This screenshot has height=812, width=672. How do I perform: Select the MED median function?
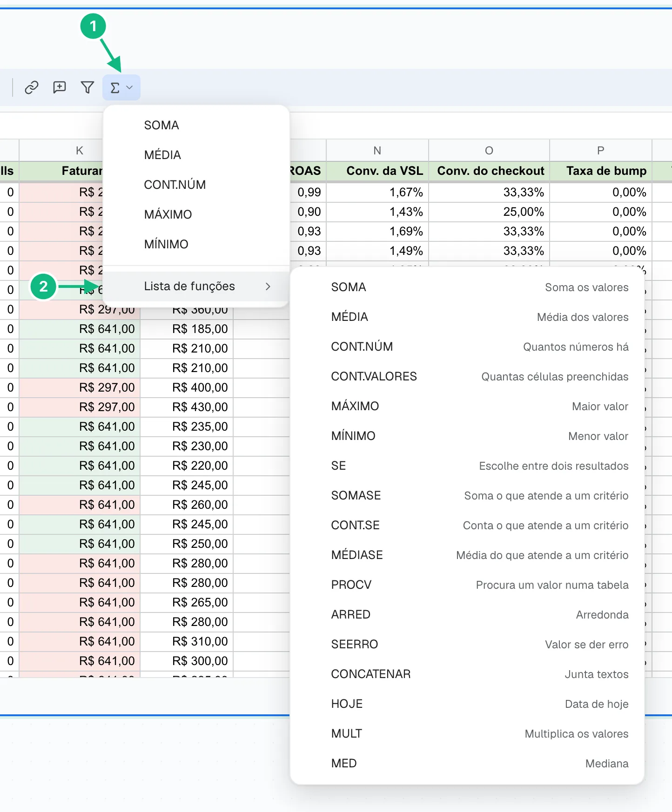(x=467, y=763)
